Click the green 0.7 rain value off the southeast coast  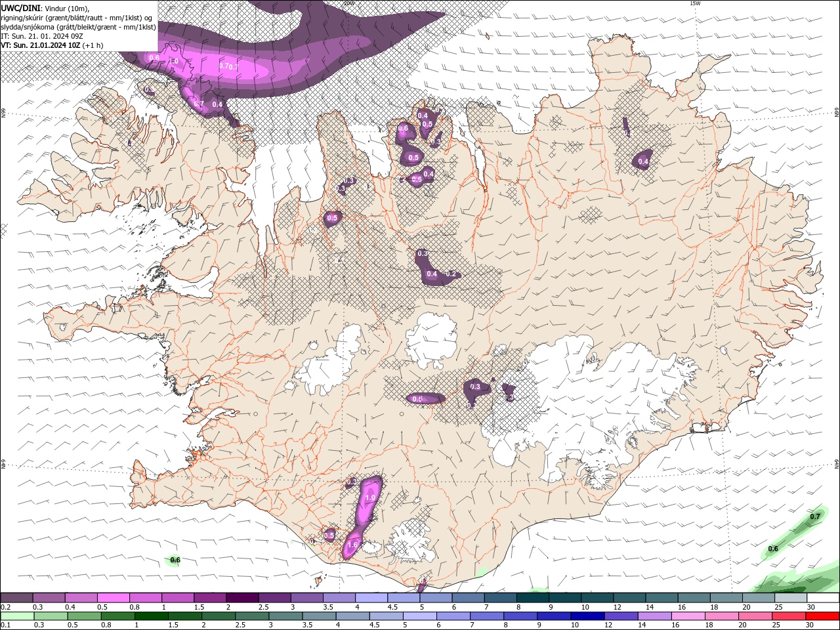tap(815, 516)
